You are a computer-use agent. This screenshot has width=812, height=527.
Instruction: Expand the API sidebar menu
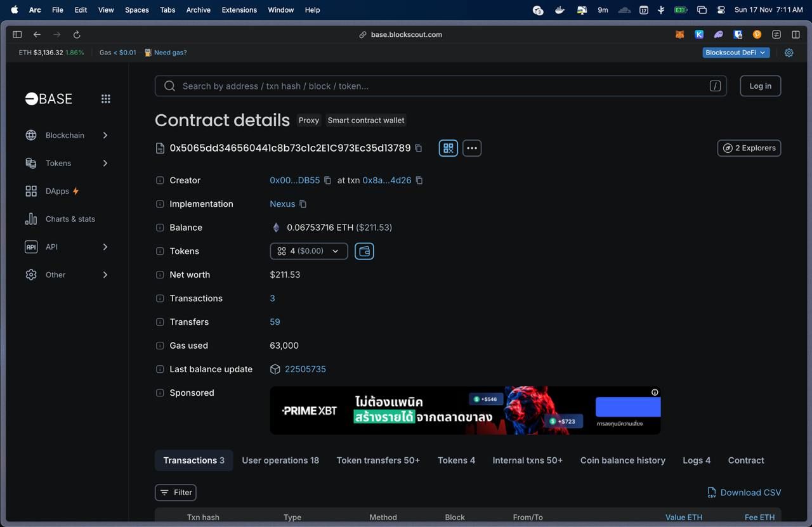pyautogui.click(x=67, y=247)
